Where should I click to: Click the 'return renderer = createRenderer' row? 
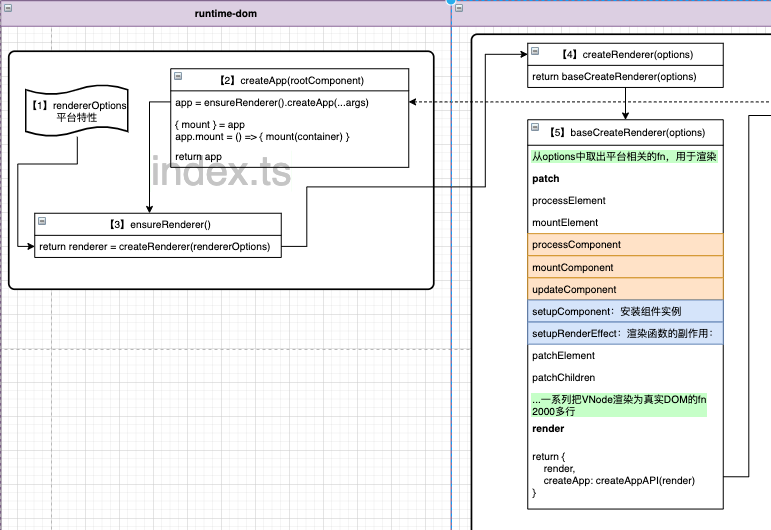(158, 246)
